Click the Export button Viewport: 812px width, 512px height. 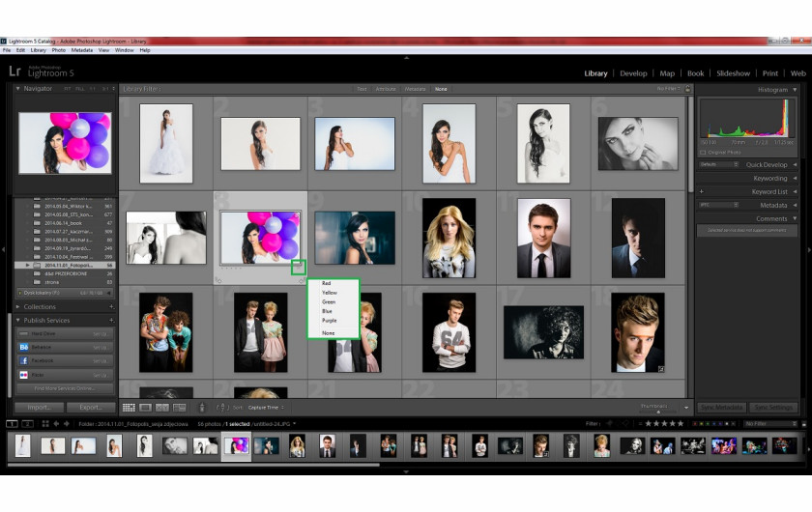click(x=91, y=408)
